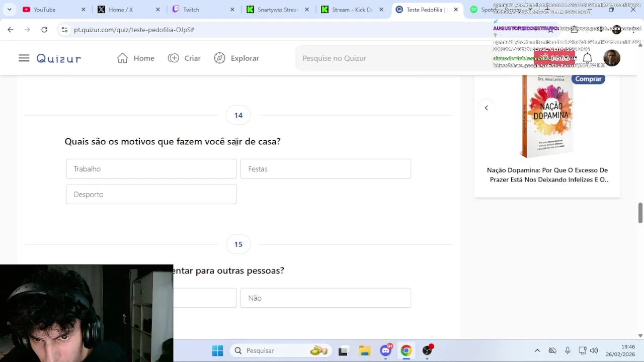Click the Home house icon

[122, 58]
